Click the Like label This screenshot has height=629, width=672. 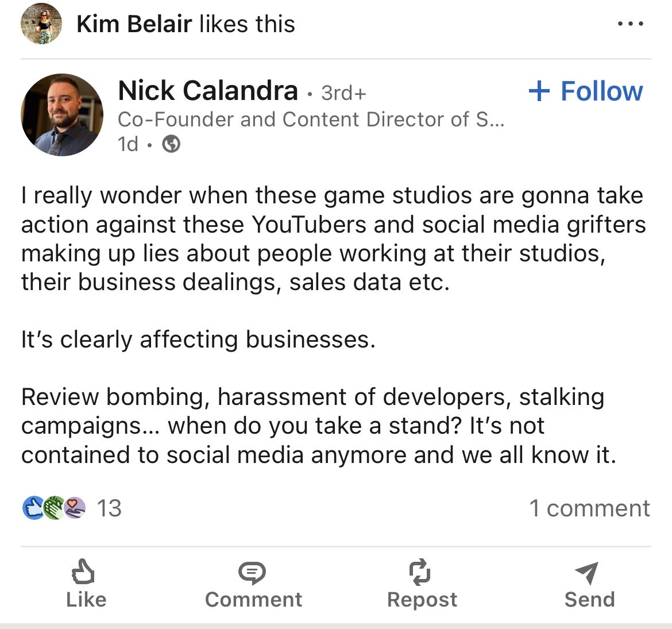[x=86, y=599]
